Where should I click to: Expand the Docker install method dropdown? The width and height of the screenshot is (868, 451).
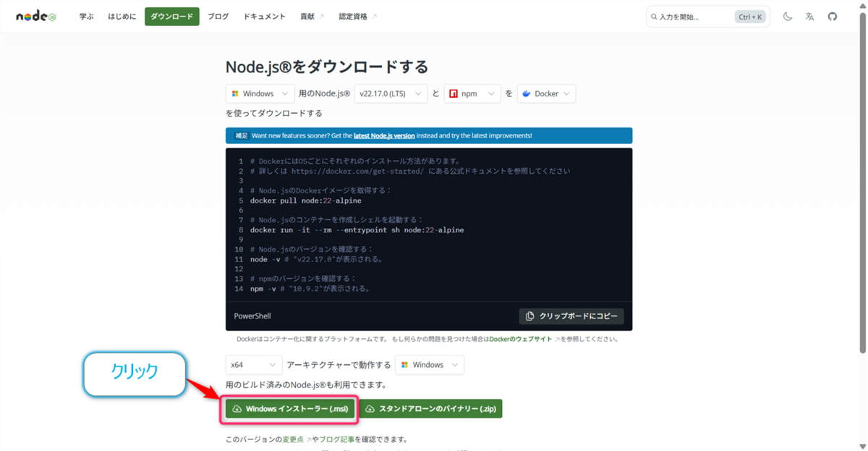pos(546,94)
